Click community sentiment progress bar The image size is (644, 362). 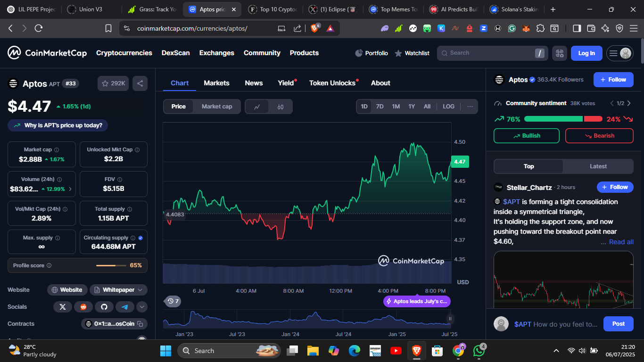coord(563,119)
